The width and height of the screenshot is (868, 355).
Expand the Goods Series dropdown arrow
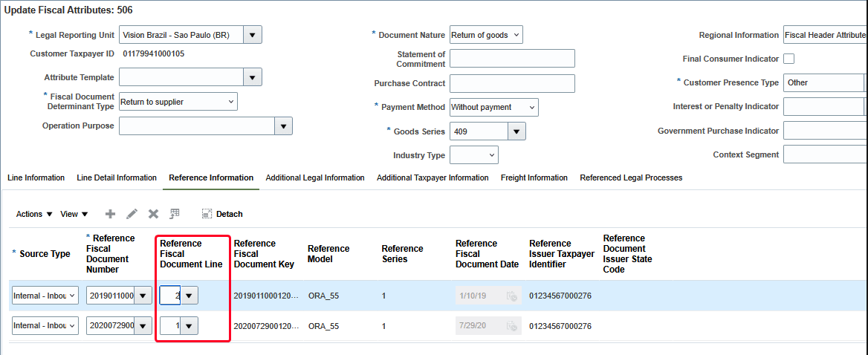point(516,131)
